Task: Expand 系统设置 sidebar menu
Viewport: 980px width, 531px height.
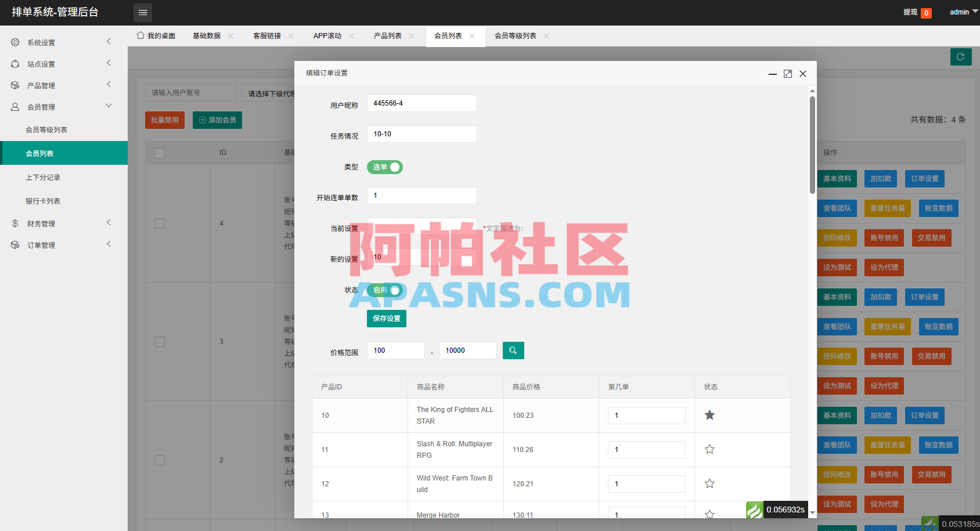Action: [64, 42]
